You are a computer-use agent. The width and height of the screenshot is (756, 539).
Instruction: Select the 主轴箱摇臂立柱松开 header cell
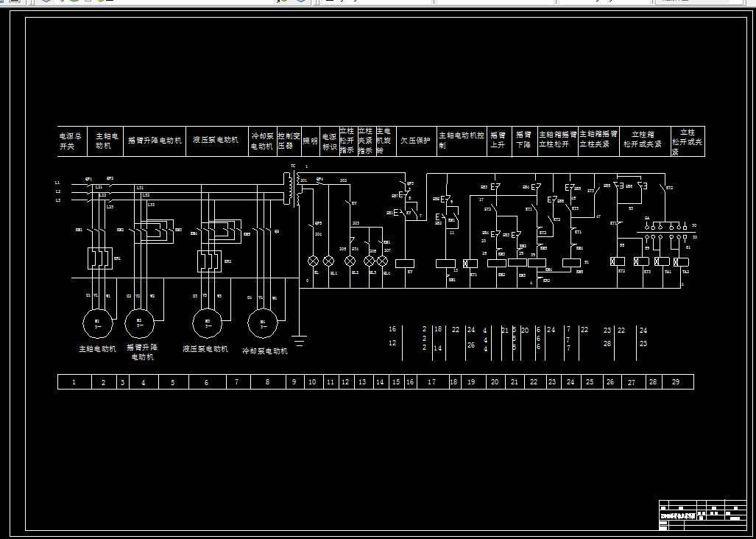558,141
